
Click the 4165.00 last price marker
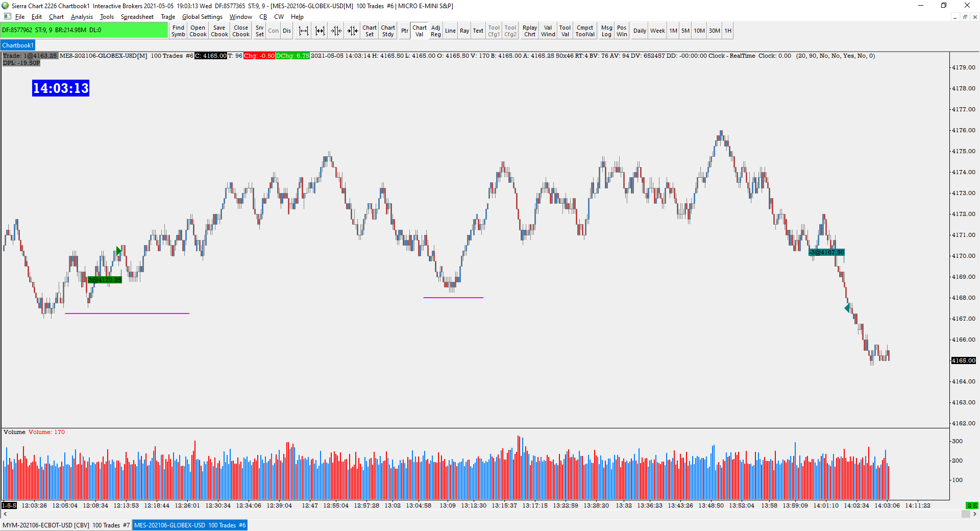[963, 360]
